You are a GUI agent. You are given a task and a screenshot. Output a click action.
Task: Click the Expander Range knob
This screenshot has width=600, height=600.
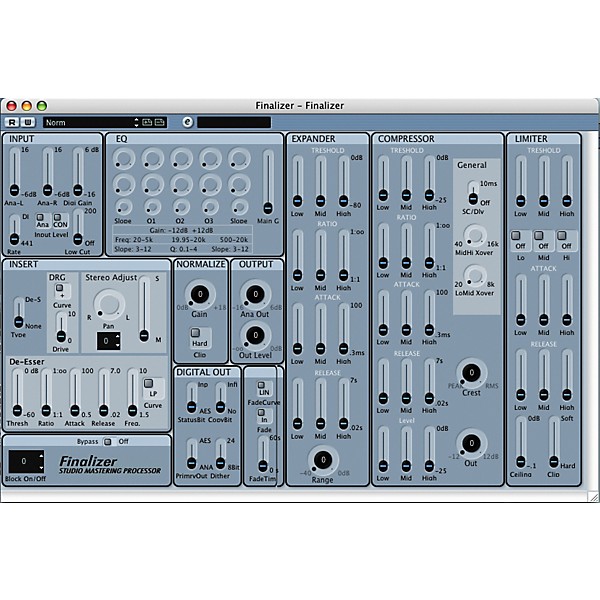click(x=323, y=460)
